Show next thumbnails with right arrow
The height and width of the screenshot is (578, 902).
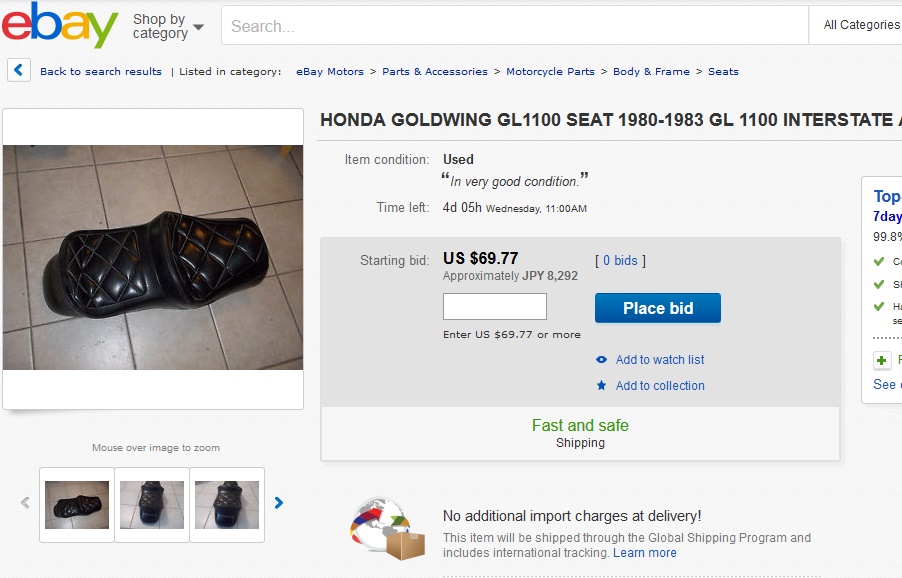coord(279,503)
